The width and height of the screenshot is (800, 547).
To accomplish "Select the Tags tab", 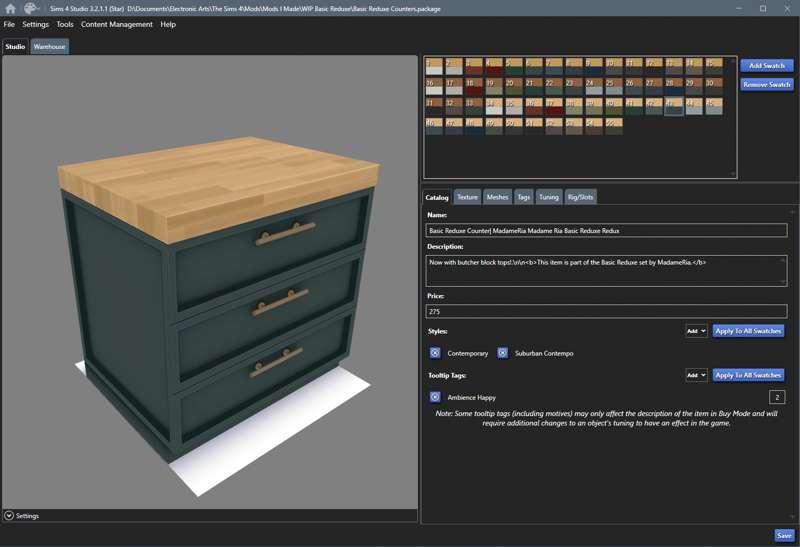I will coord(524,197).
